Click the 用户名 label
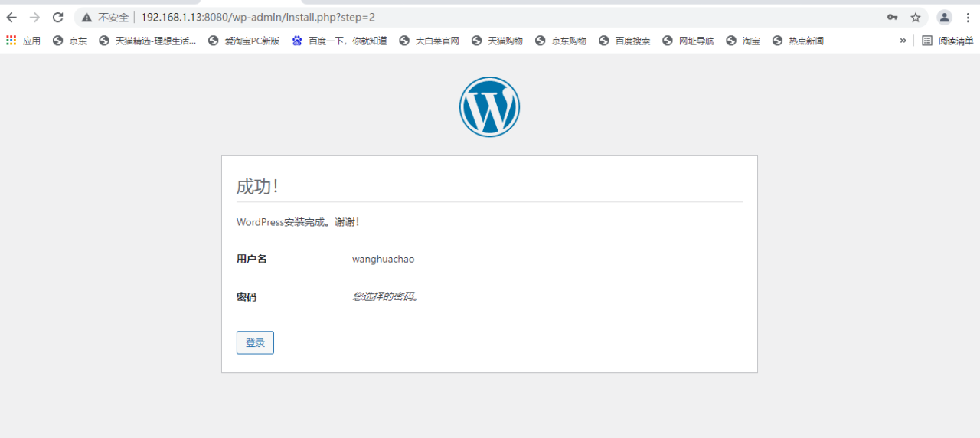The image size is (980, 438). (252, 259)
